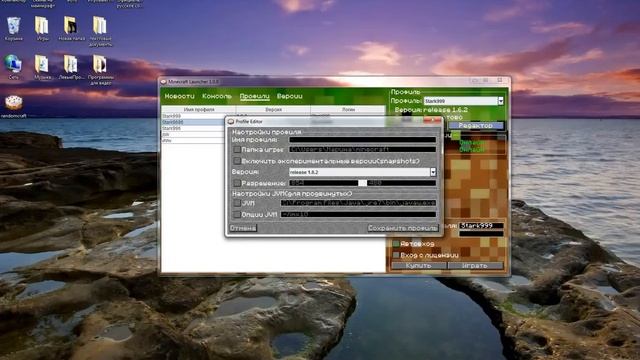Toggle the Автовход checkbox in launcher

click(x=396, y=244)
